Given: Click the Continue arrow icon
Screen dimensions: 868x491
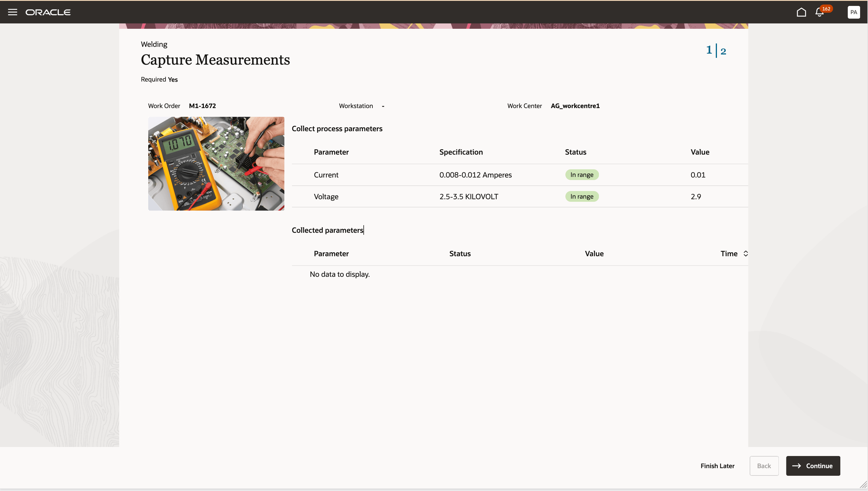Looking at the screenshot, I should tap(797, 466).
